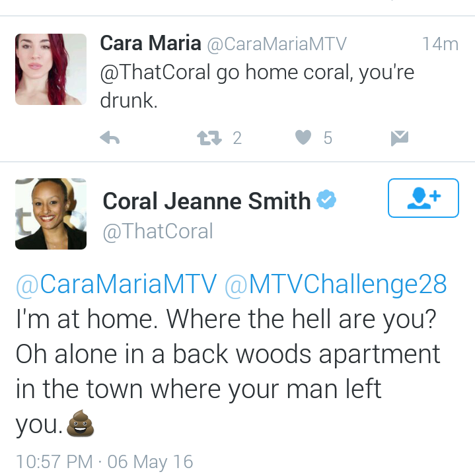475x476 pixels.
Task: Tap the Cara Maria display name
Action: coord(151,43)
